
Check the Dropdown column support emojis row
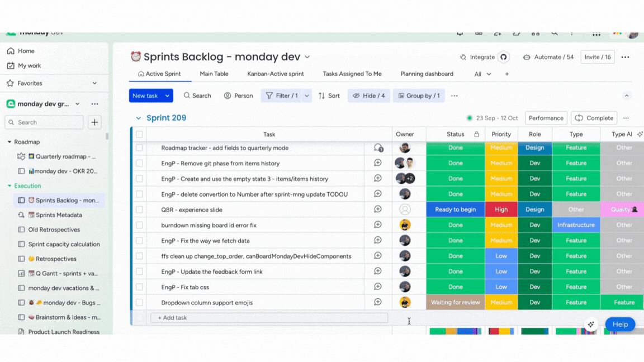140,302
